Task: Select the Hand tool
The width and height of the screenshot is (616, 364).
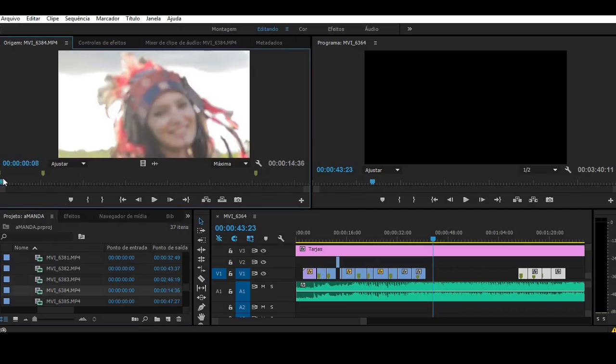Action: click(x=201, y=316)
